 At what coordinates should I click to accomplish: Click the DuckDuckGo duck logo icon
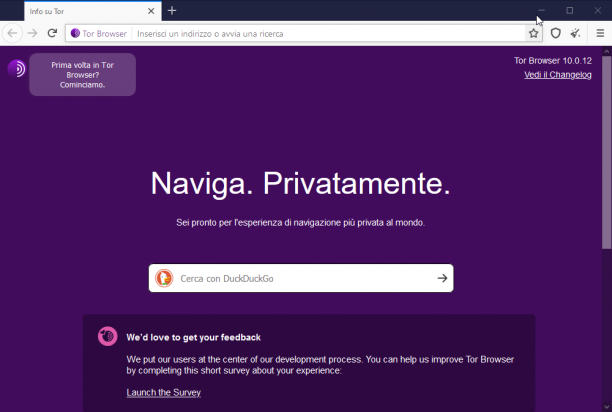(x=164, y=278)
